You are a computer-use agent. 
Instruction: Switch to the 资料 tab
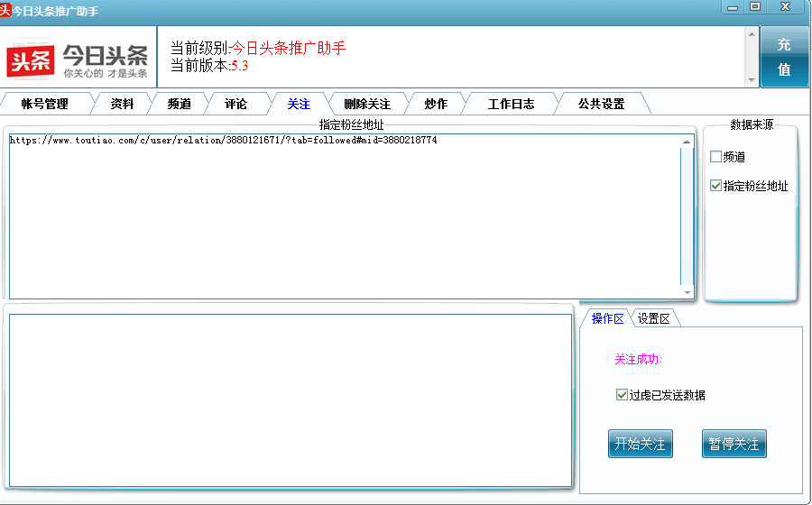click(122, 104)
